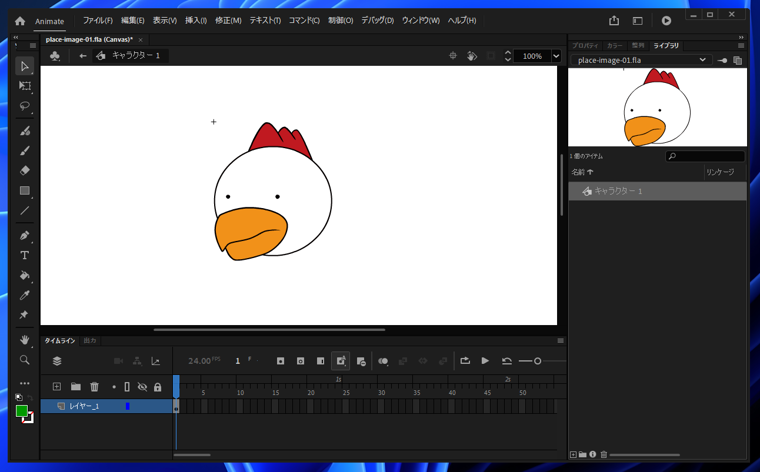Click the green fill color swatch
Image resolution: width=760 pixels, height=472 pixels.
coord(22,411)
